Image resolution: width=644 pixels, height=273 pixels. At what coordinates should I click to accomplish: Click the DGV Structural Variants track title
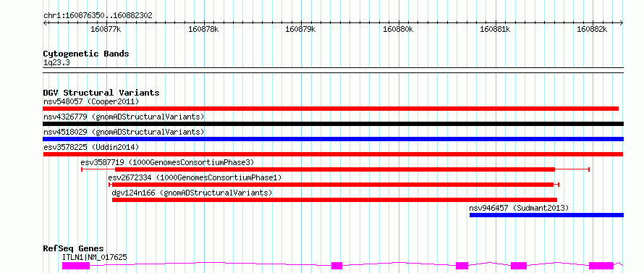pyautogui.click(x=101, y=93)
